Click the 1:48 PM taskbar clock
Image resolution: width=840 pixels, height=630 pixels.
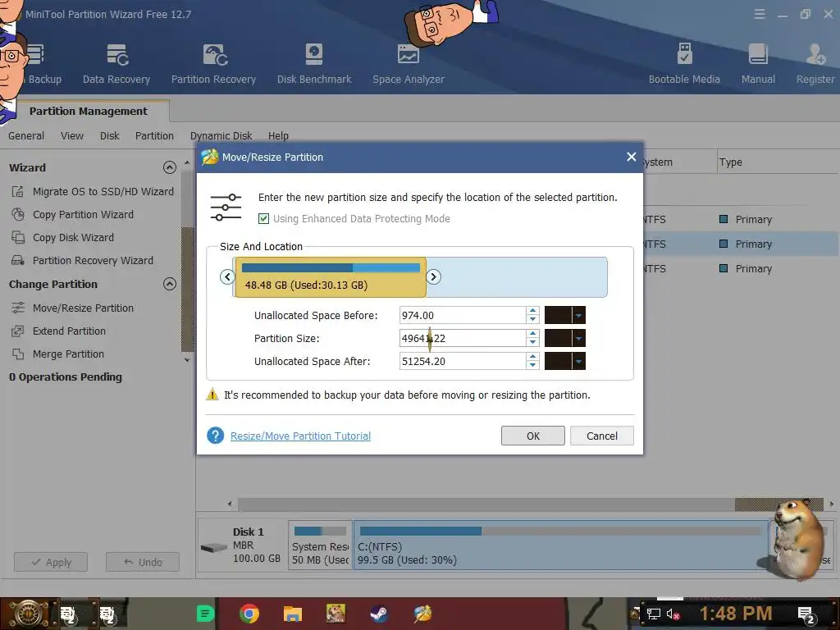[x=736, y=614]
